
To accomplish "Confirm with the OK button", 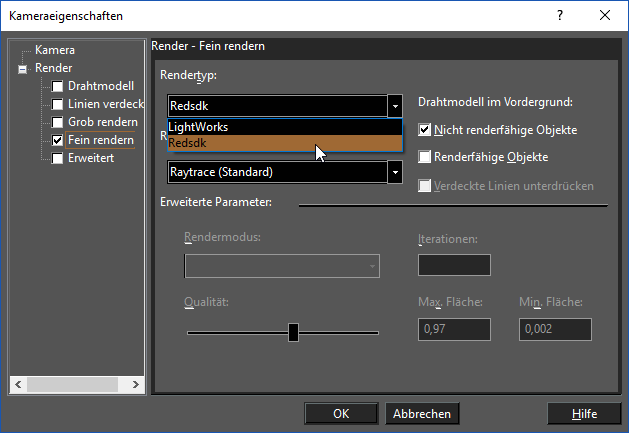I will pyautogui.click(x=341, y=413).
